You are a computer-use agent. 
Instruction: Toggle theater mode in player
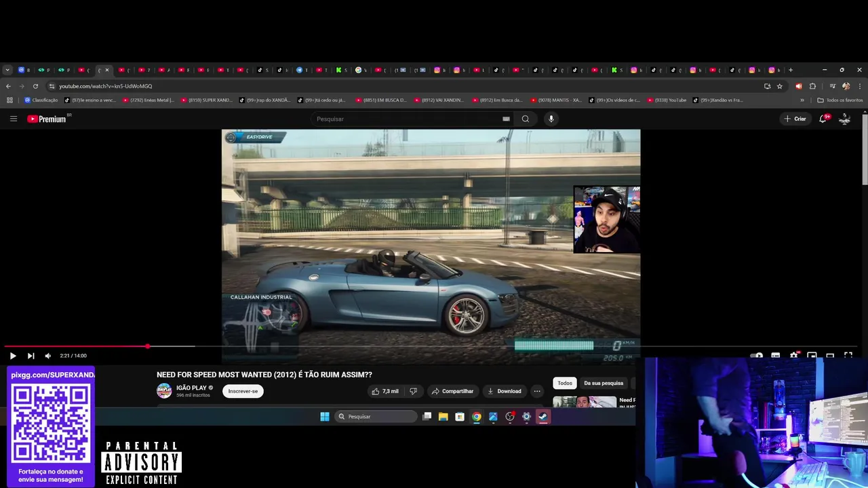tap(830, 355)
